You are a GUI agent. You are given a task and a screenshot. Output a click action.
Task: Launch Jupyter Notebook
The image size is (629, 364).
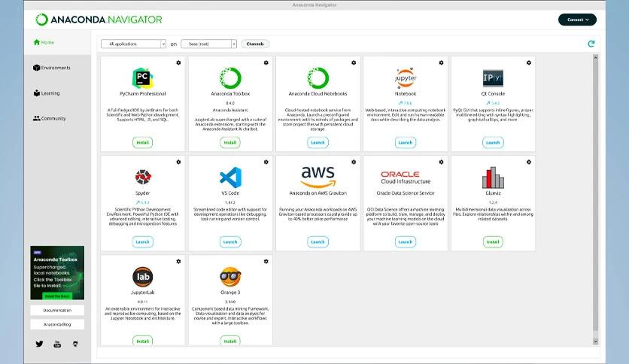coord(405,142)
